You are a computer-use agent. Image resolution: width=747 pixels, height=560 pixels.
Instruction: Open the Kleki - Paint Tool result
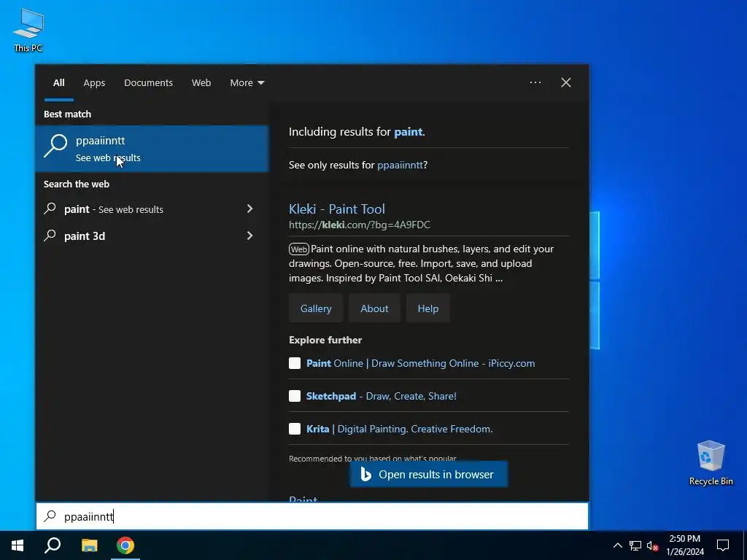(x=337, y=209)
